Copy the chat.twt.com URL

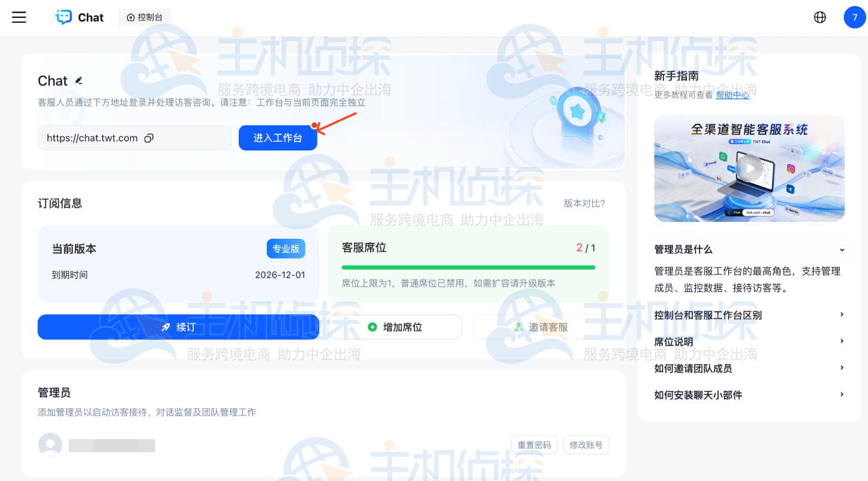tap(149, 138)
